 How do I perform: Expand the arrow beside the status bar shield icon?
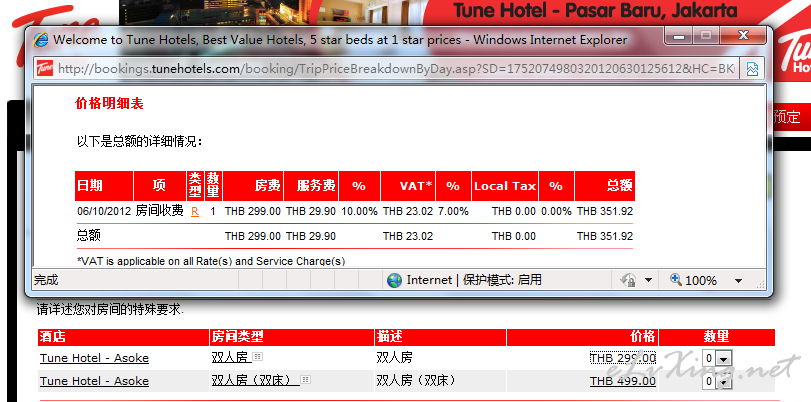point(648,281)
